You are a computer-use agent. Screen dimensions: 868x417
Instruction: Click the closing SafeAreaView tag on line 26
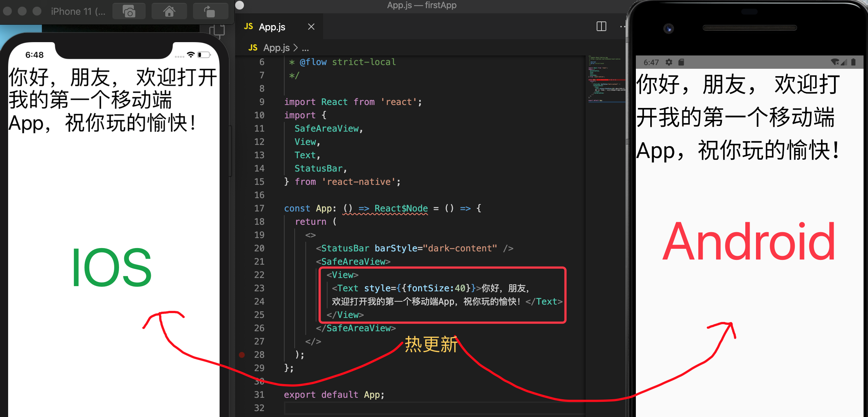pyautogui.click(x=356, y=328)
